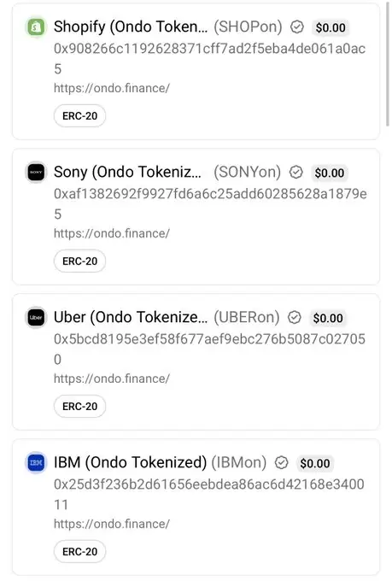Click the Uber contract address starting 0x5bcd8195
This screenshot has height=581, width=392.
coord(210,349)
